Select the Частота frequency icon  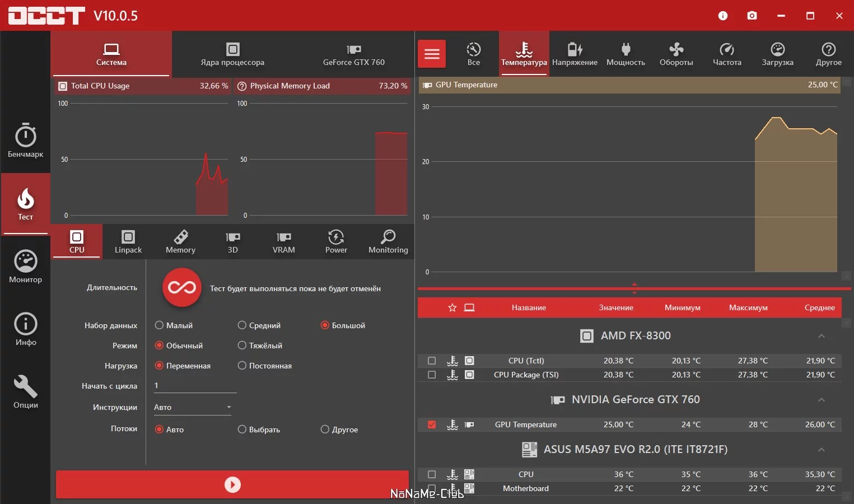tap(727, 54)
